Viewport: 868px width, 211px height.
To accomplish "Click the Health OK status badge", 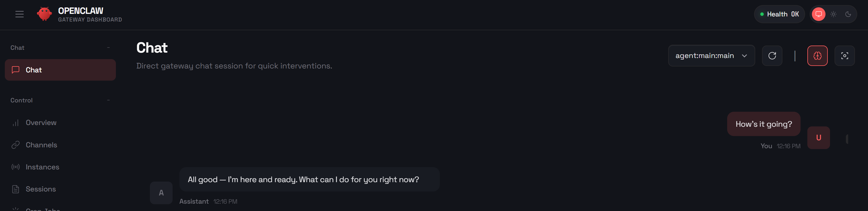I will click(779, 14).
